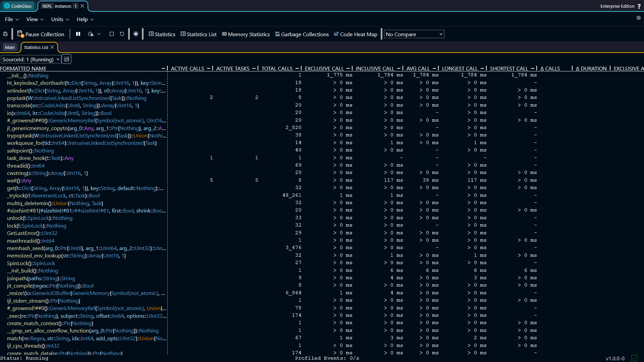
Task: Sort by EXCLUSIVE CALL column header
Action: pos(324,68)
